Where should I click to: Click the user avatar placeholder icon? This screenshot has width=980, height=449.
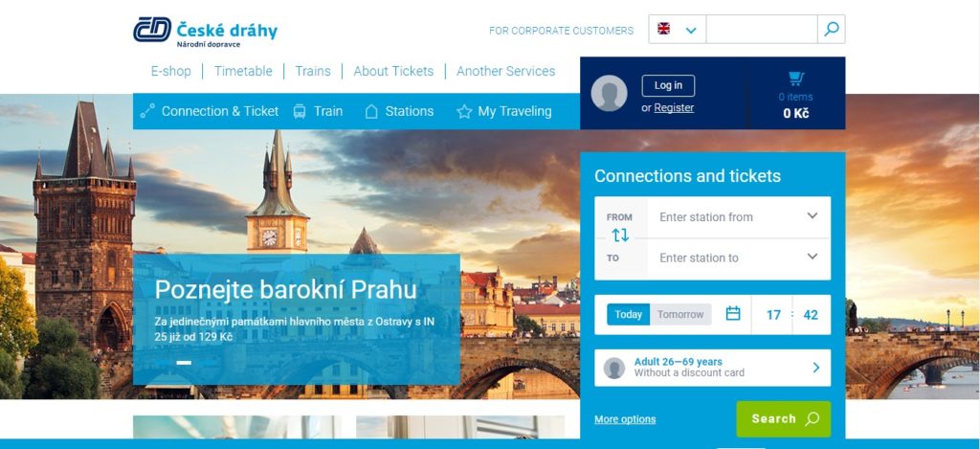pos(609,93)
